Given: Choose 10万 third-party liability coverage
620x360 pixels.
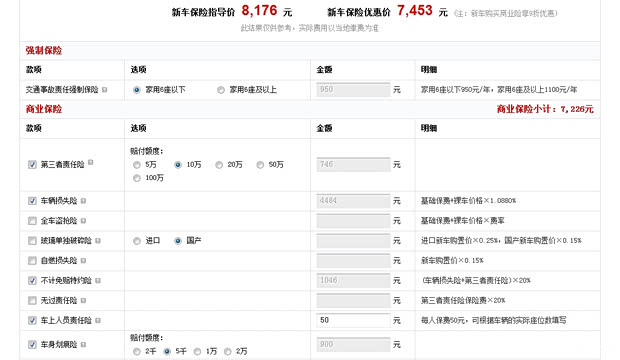Looking at the screenshot, I should (x=178, y=165).
